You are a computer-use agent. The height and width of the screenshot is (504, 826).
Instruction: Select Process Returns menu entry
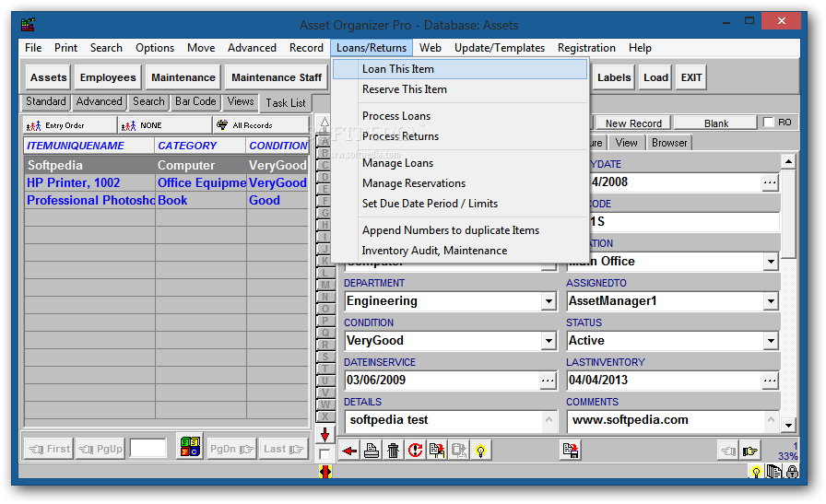(460, 136)
